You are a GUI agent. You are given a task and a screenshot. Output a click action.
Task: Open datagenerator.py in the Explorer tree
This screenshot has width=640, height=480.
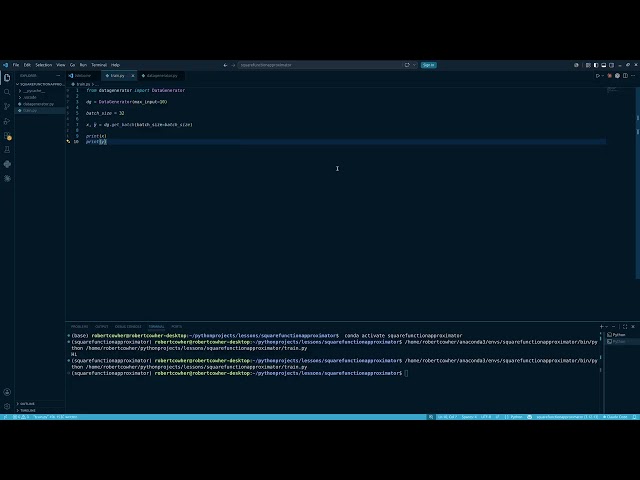[38, 104]
